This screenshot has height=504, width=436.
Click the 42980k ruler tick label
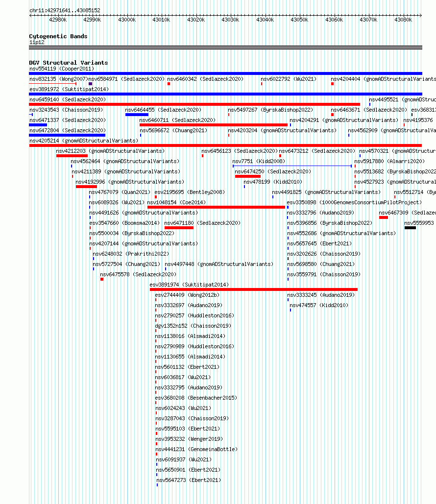(x=58, y=20)
